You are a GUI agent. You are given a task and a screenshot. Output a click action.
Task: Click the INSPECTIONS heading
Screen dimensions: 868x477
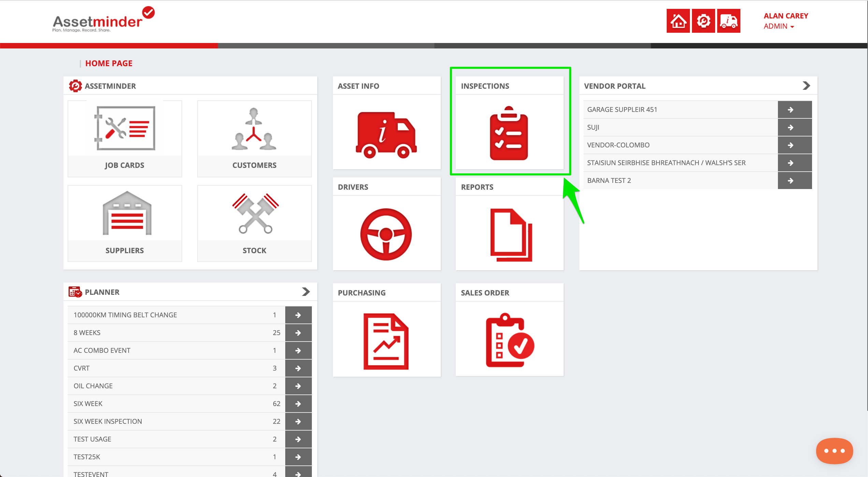pos(485,86)
